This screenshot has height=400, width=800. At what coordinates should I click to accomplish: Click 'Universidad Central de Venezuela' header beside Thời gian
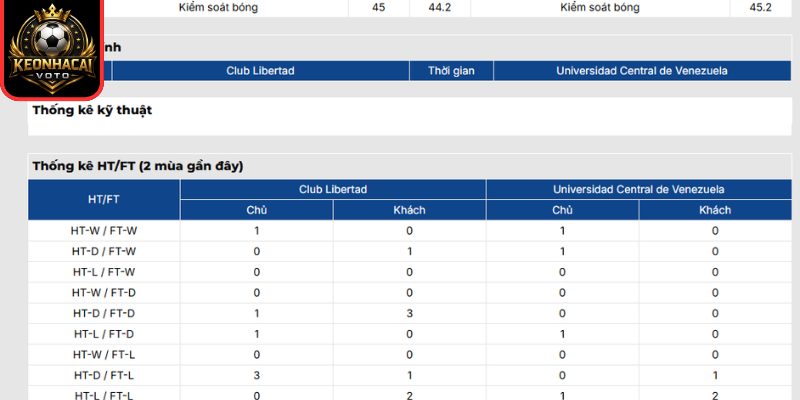(642, 71)
